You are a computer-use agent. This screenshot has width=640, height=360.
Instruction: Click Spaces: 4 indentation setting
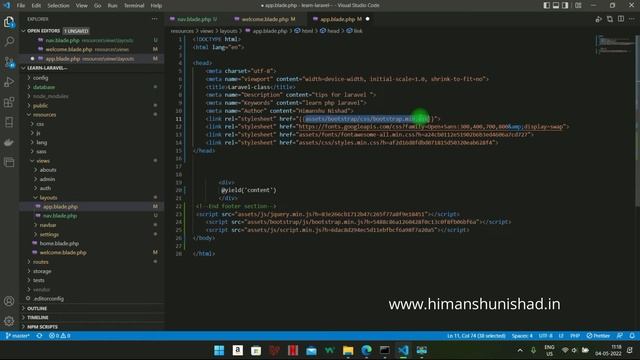click(x=522, y=336)
